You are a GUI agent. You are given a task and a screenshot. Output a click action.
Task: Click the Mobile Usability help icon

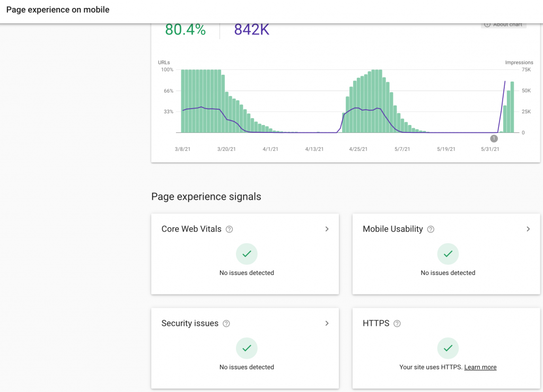click(431, 229)
